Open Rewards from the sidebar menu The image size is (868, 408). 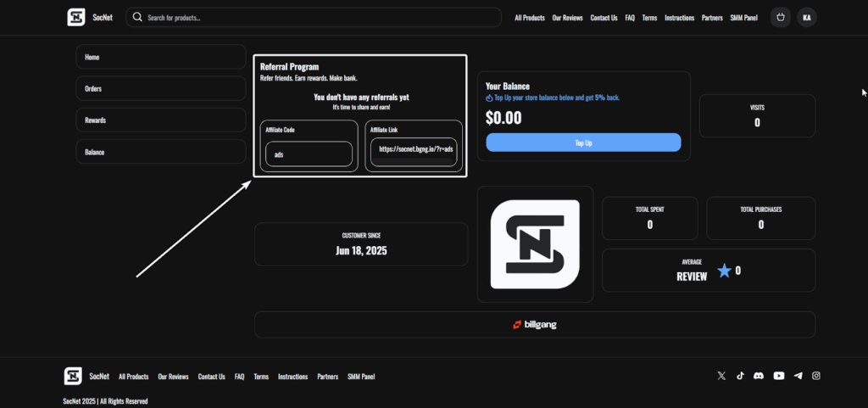click(x=160, y=120)
